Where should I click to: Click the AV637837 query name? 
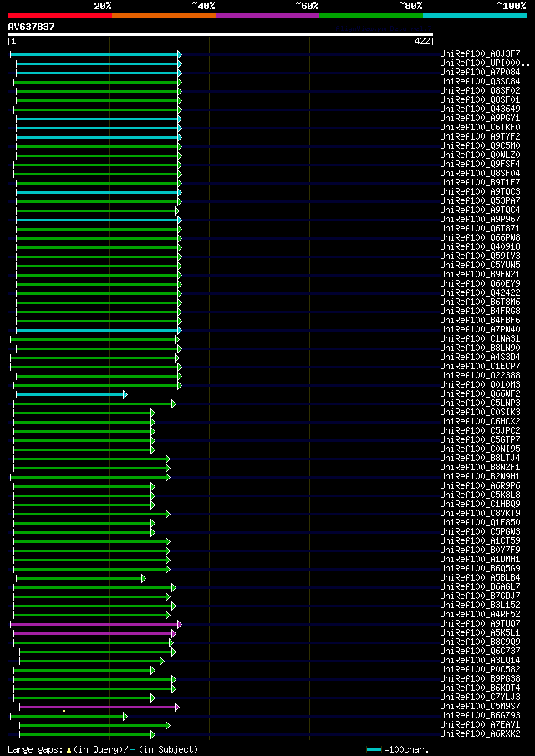pos(32,27)
